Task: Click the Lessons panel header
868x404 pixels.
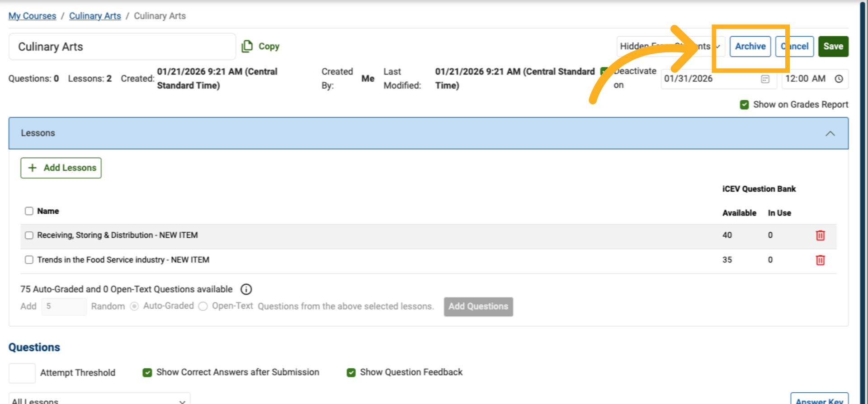Action: click(428, 133)
